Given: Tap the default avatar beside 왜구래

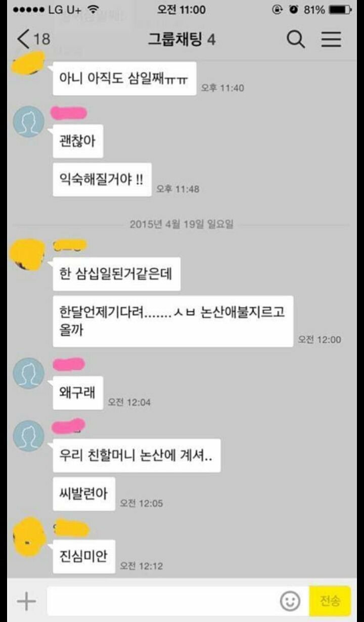Looking at the screenshot, I should [28, 373].
